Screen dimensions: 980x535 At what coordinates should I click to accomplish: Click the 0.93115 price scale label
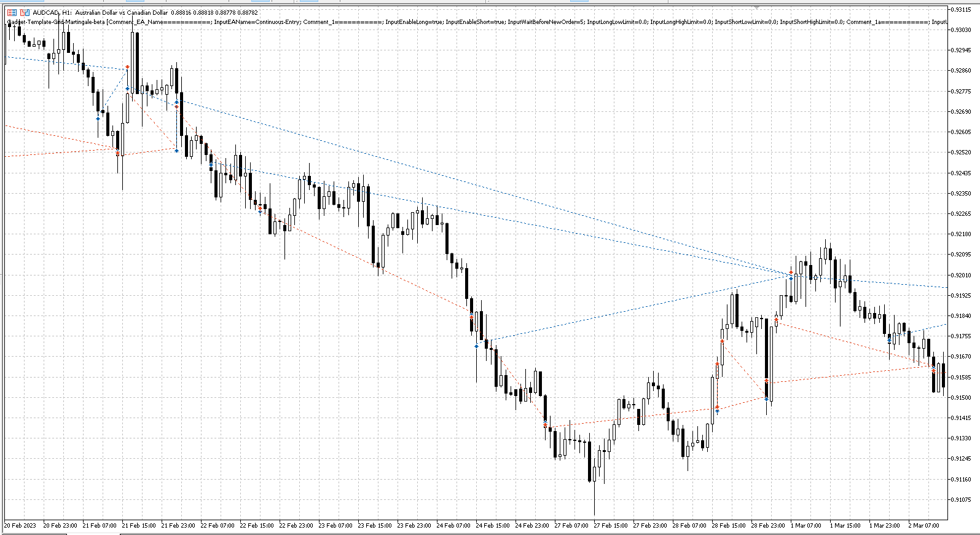(960, 10)
